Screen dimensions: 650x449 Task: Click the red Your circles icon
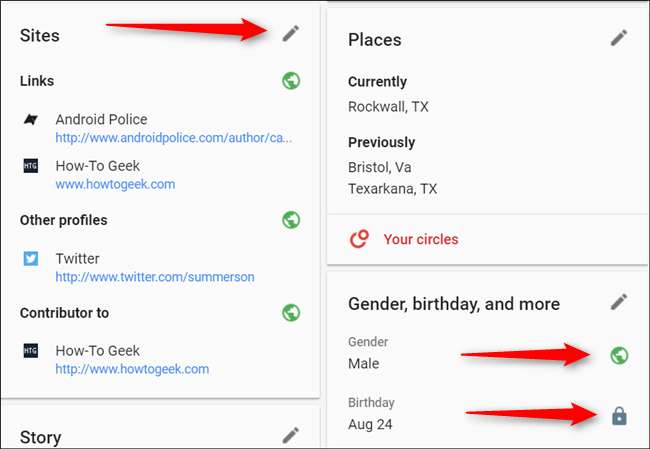point(358,239)
